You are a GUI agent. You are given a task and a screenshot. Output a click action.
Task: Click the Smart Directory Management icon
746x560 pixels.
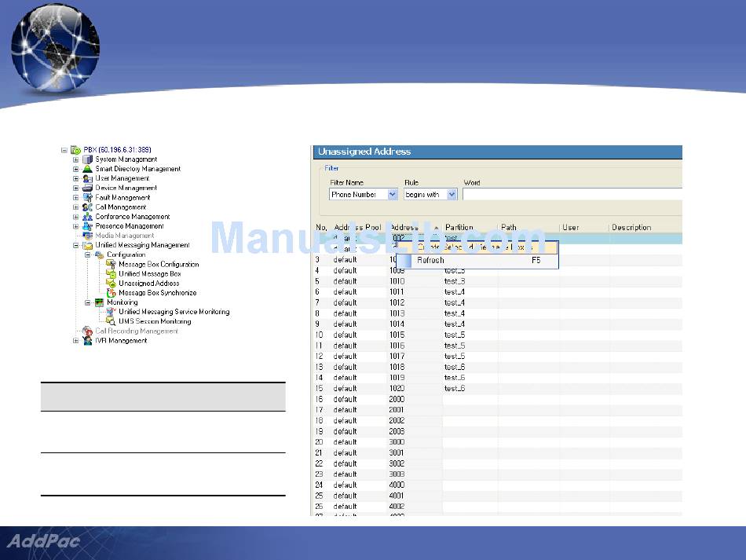(x=88, y=169)
